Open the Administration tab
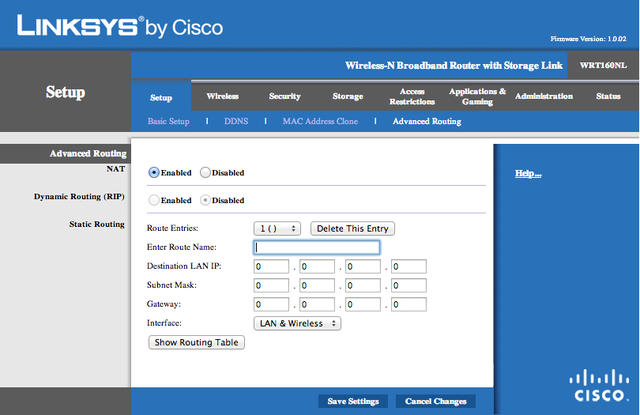Screen dimensions: 640x415 544,96
